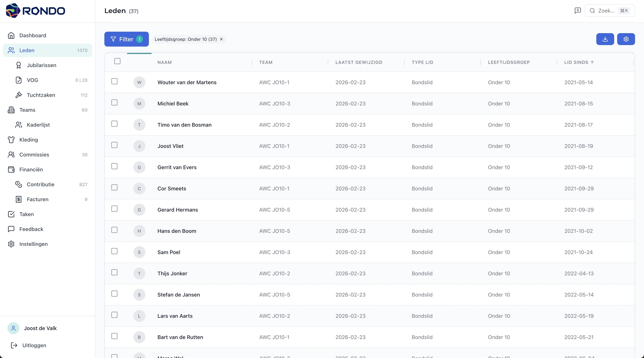Screen dimensions: 644x358
Task: Click Uitloggen logout icon
Action: click(x=14, y=345)
